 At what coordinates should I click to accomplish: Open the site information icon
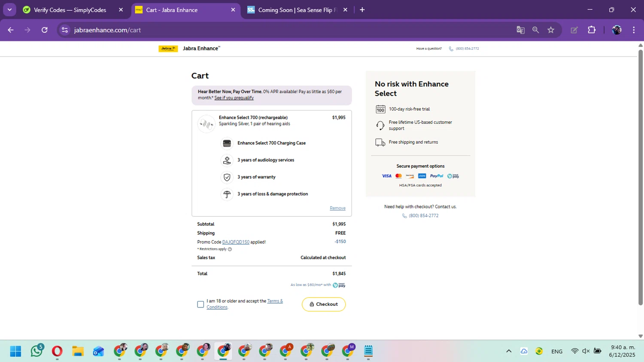point(65,30)
